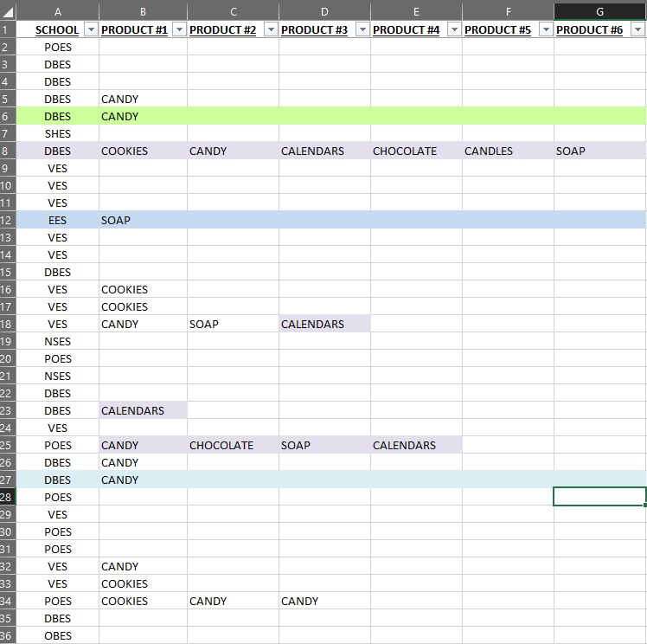Image resolution: width=647 pixels, height=644 pixels.
Task: Select row 12 header
Action: point(8,220)
